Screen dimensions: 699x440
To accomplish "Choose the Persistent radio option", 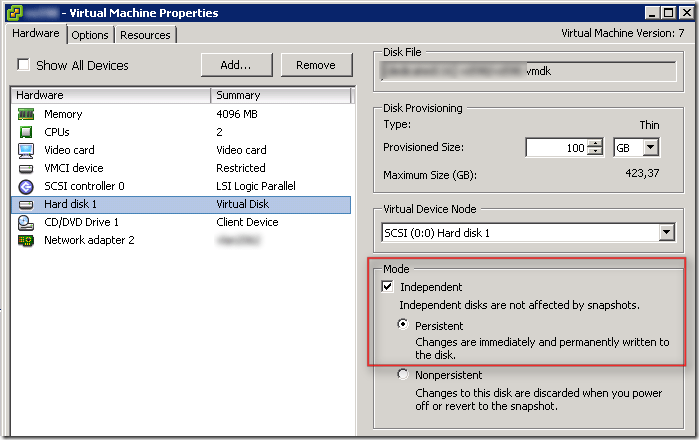I will click(x=403, y=325).
